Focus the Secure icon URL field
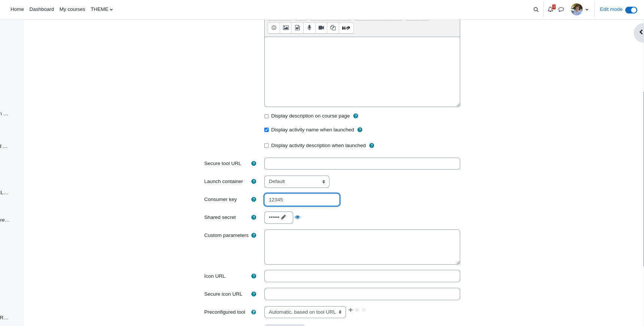The image size is (644, 326). point(362,294)
